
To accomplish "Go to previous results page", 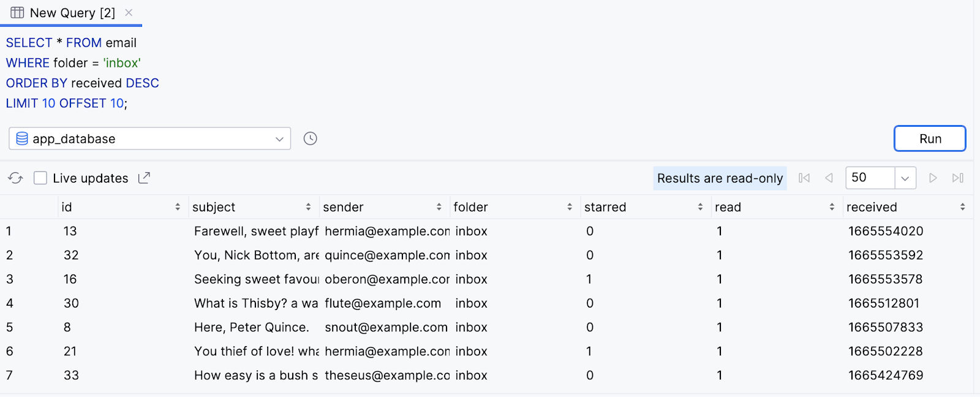I will coord(829,178).
